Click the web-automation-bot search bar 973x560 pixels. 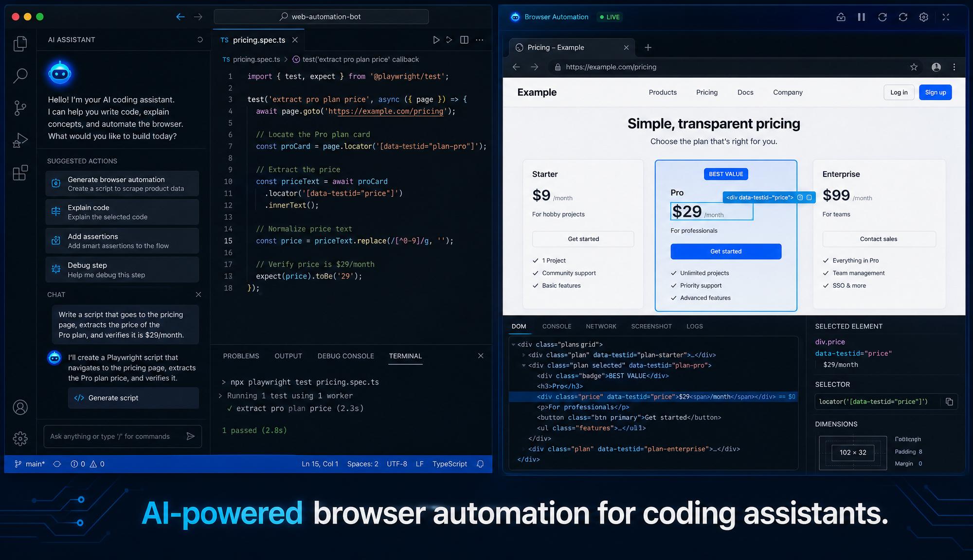coord(321,17)
